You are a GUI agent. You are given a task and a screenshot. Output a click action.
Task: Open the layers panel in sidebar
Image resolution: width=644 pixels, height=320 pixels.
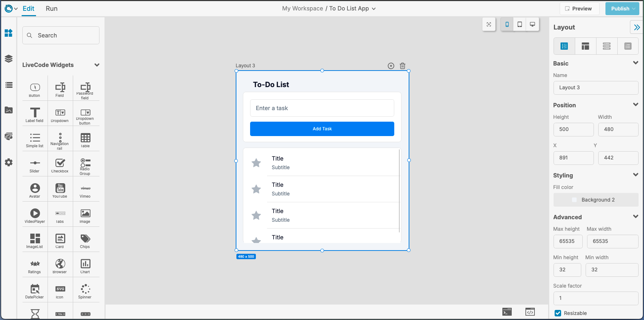(x=9, y=59)
